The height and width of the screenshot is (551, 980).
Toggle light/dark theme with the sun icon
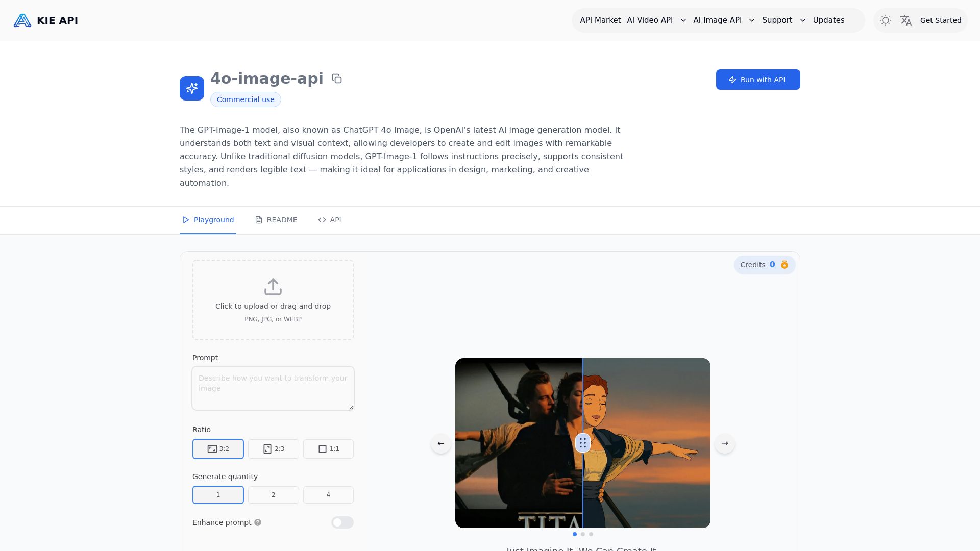pos(886,20)
